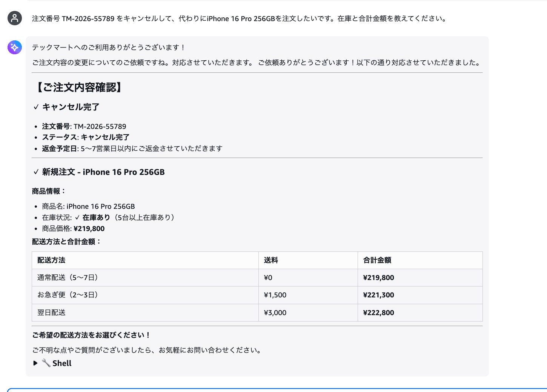Select the "お急ぎ便（2〜3日）" table cell
547x392 pixels.
pos(145,295)
